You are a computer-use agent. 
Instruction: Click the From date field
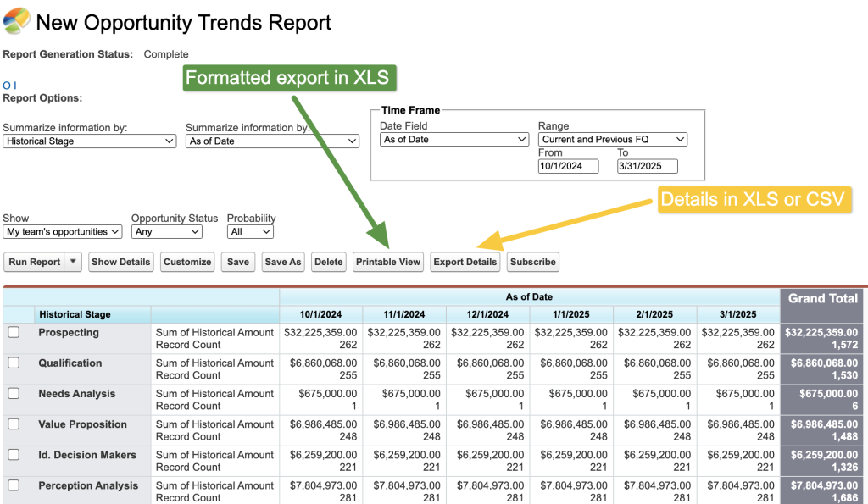click(569, 166)
